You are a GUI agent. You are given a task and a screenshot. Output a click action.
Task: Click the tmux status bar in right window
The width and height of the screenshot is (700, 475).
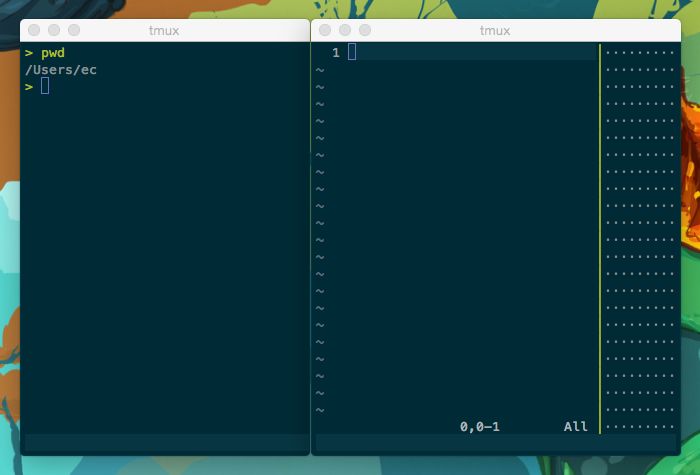496,443
